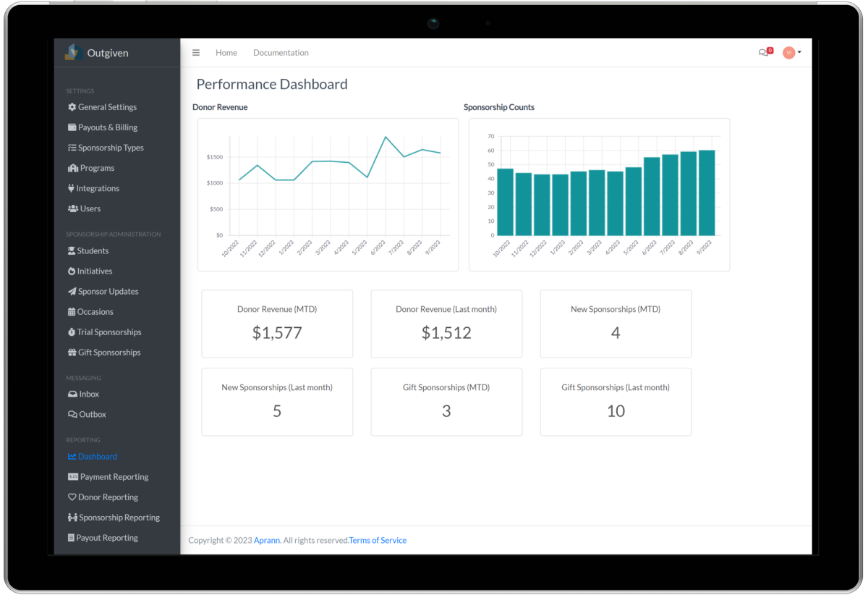The image size is (868, 595).
Task: Click the Sponsorship Types list icon
Action: (72, 148)
